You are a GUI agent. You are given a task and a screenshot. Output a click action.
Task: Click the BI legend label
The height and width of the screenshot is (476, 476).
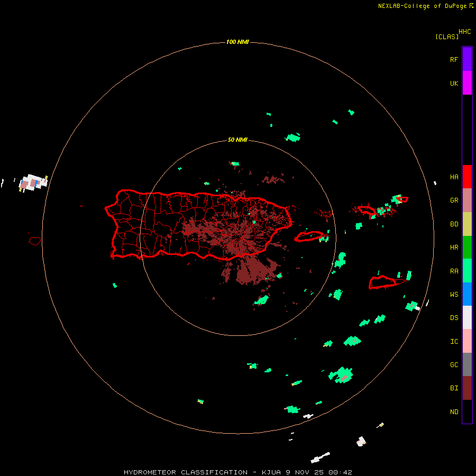454,388
